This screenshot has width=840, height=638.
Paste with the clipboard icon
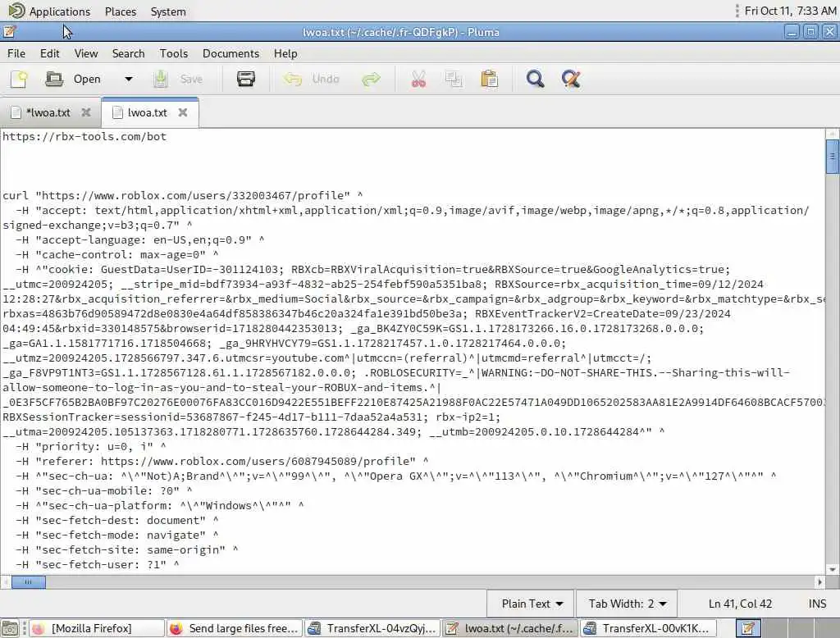point(489,80)
